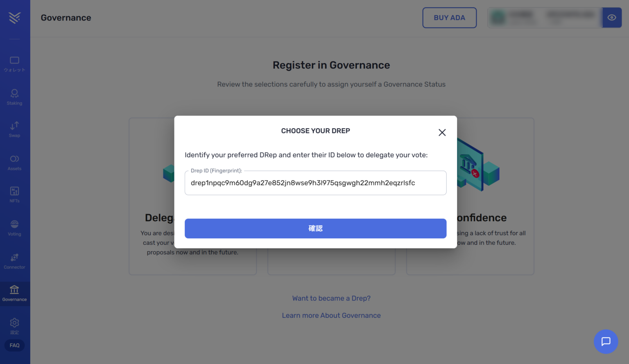Navigate to the NFTs gallery
The width and height of the screenshot is (629, 364).
15,194
